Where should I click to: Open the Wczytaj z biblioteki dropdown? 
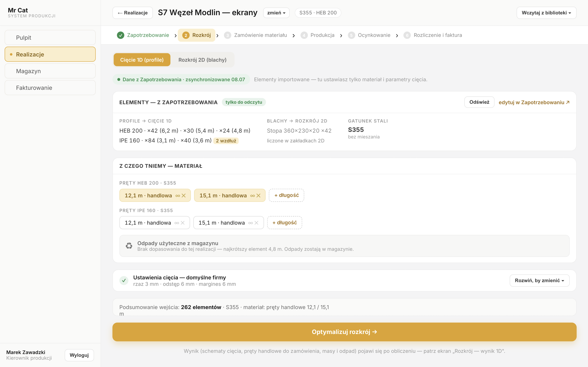tap(546, 13)
